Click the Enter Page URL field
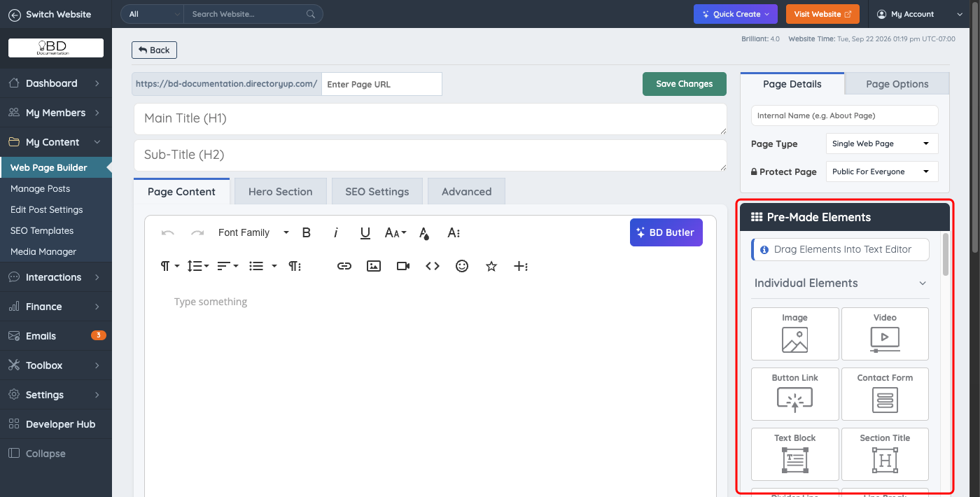The height and width of the screenshot is (497, 980). pyautogui.click(x=381, y=84)
